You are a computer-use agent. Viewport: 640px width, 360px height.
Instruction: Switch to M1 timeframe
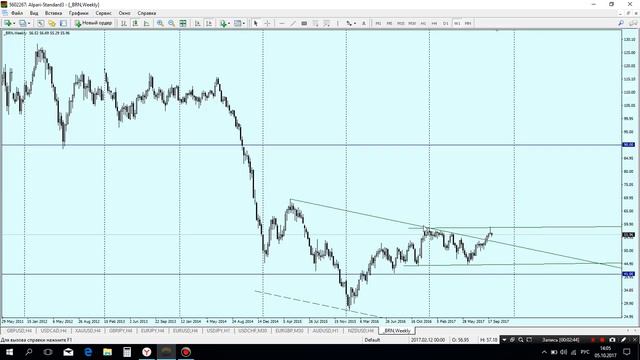[378, 24]
